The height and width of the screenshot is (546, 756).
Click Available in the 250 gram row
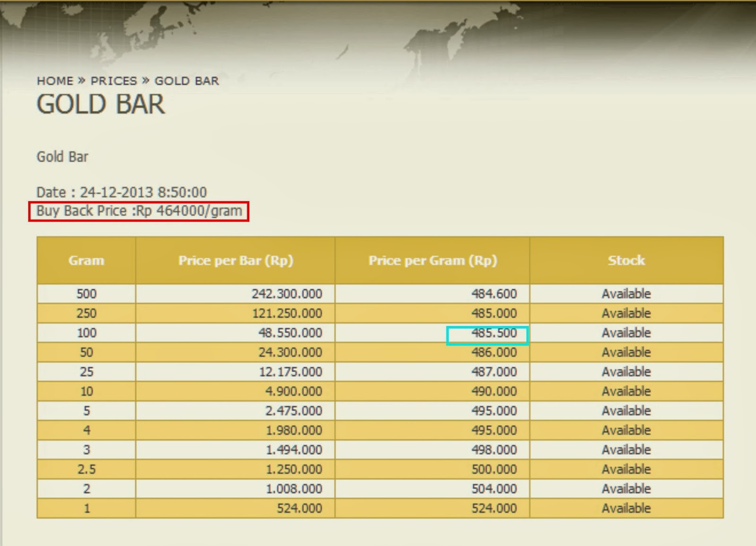click(627, 313)
